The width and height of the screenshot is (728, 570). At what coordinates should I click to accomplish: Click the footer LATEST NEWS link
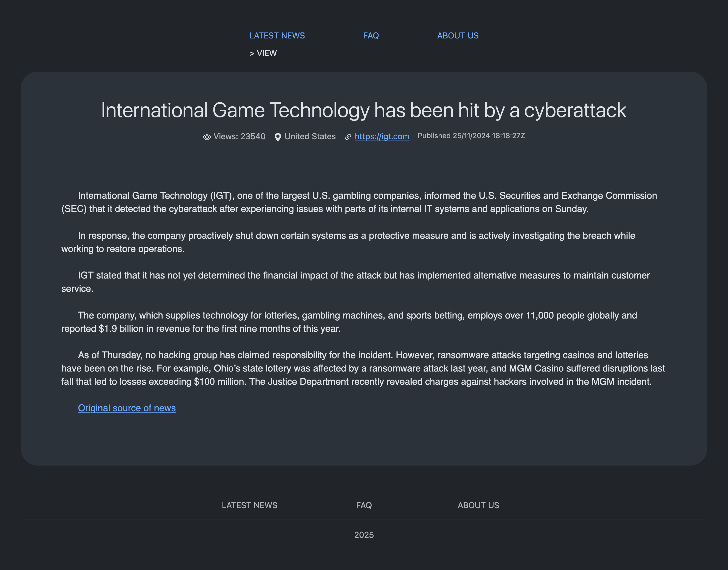coord(249,505)
